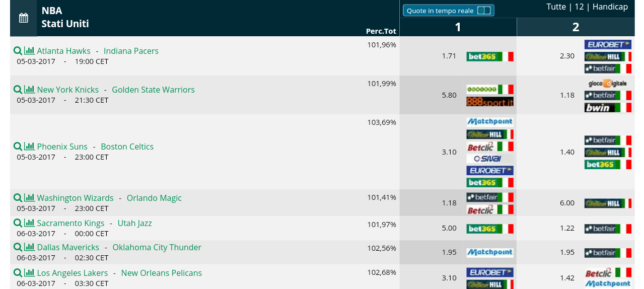The image size is (644, 289).
Task: Click the 1.71 odds for Atlanta Hawks
Action: tap(449, 56)
